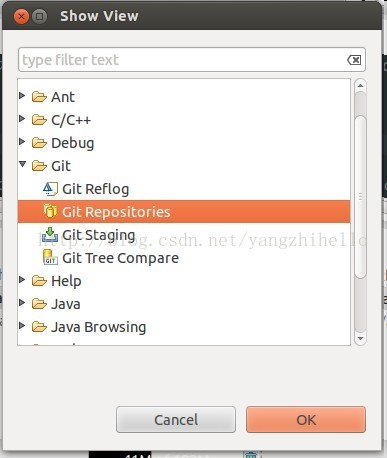Screen dimensions: 387x458
Task: Expand the Ant category
Action: (x=22, y=96)
